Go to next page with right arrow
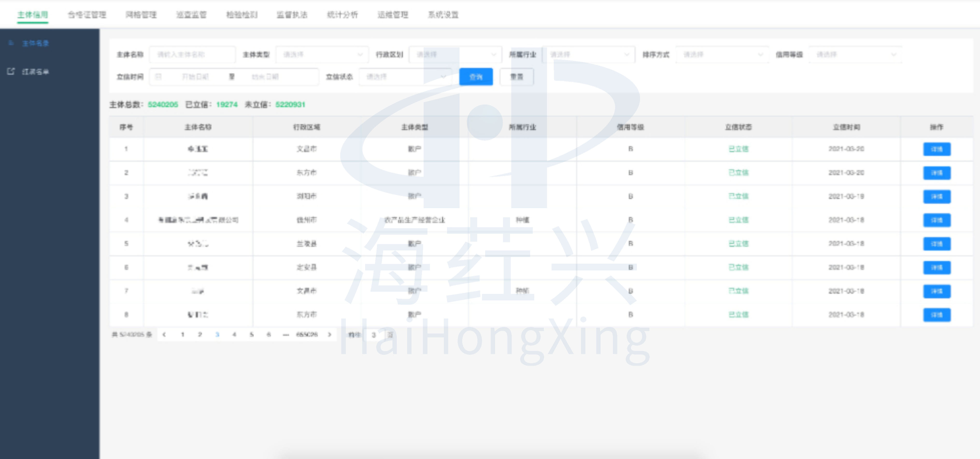 point(329,335)
